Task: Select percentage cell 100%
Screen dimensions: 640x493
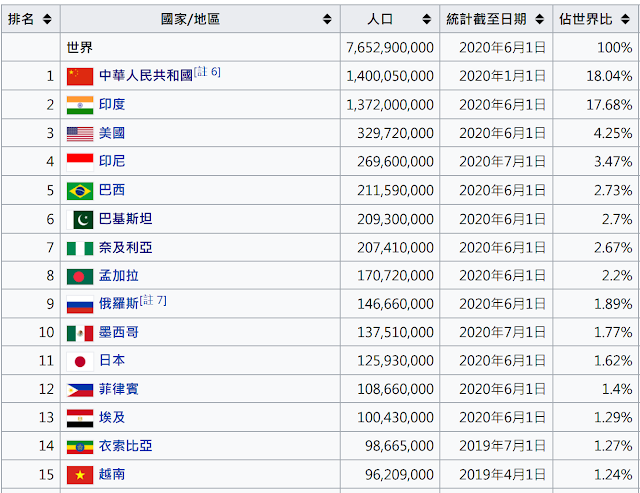Action: 615,48
